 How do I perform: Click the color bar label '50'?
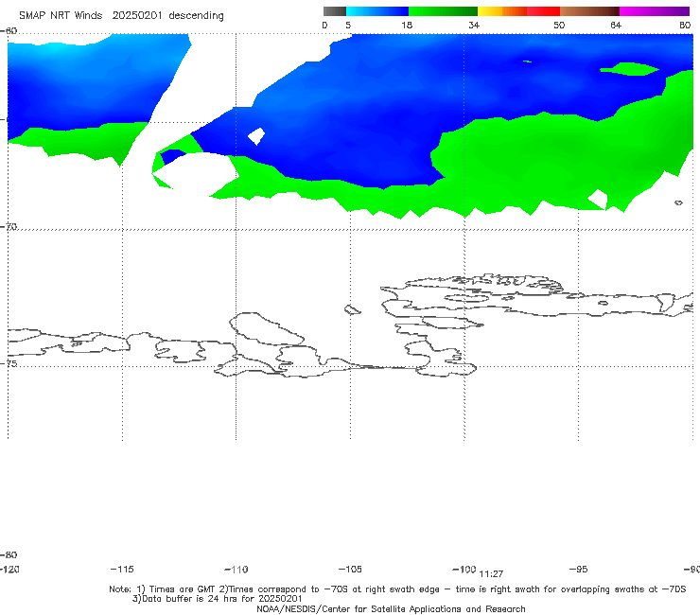tap(559, 25)
